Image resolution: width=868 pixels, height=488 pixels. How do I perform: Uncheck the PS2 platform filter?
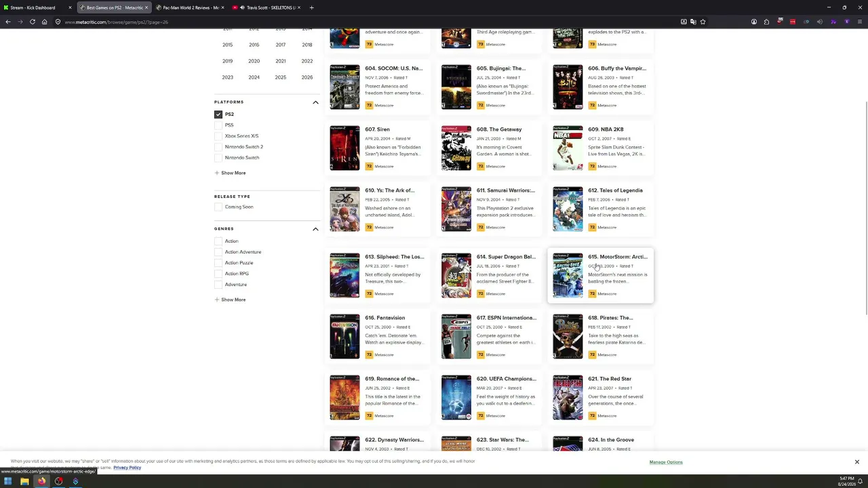pyautogui.click(x=218, y=115)
